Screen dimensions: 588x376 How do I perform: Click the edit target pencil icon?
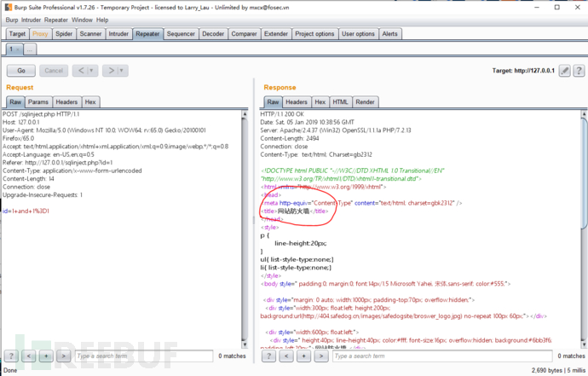(x=565, y=71)
